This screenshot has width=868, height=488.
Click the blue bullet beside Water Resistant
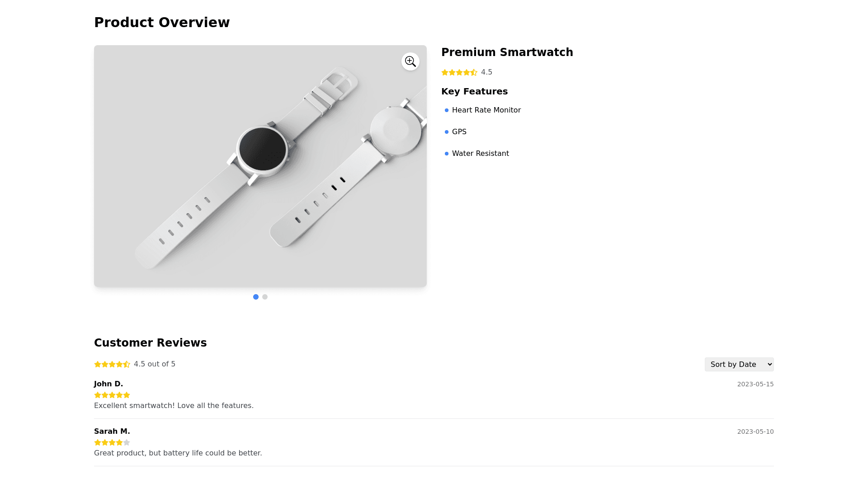coord(447,154)
